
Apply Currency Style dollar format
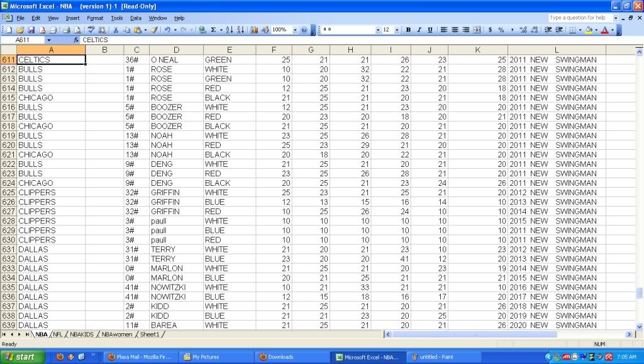(x=490, y=30)
